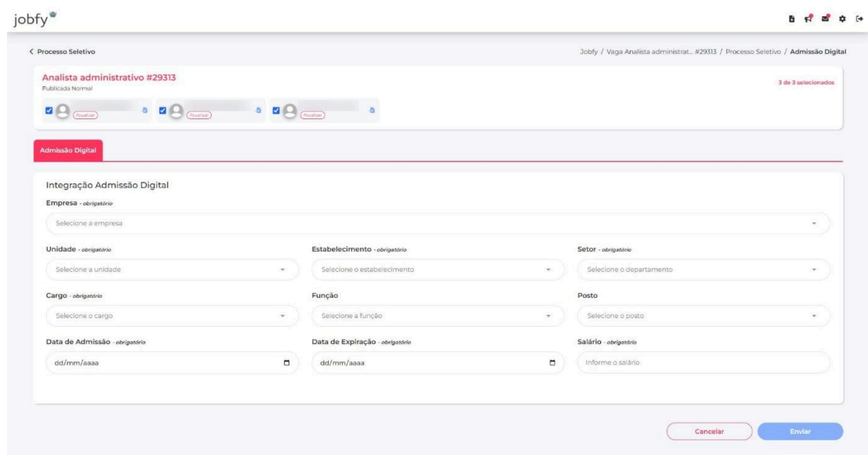Open the Posto dropdown
The height and width of the screenshot is (455, 868).
point(704,315)
